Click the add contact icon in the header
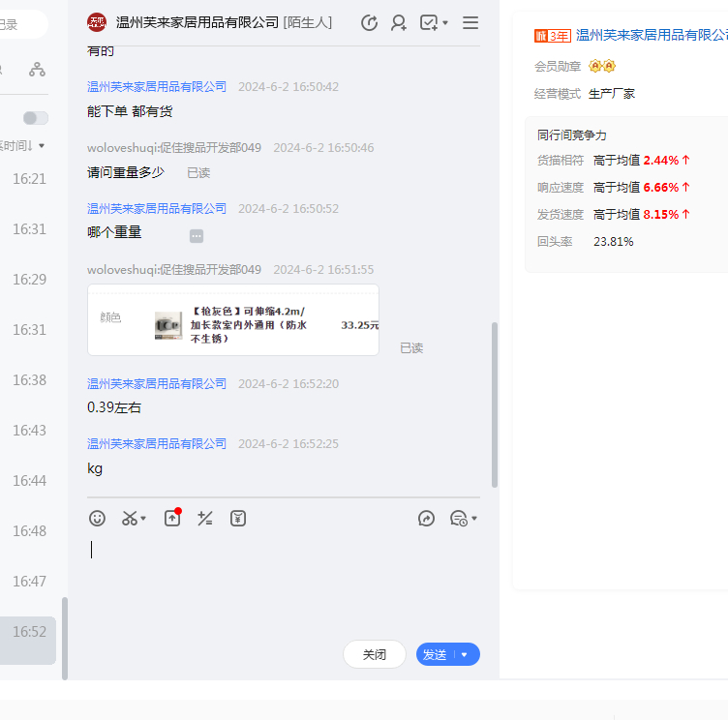The height and width of the screenshot is (720, 728). click(x=399, y=22)
